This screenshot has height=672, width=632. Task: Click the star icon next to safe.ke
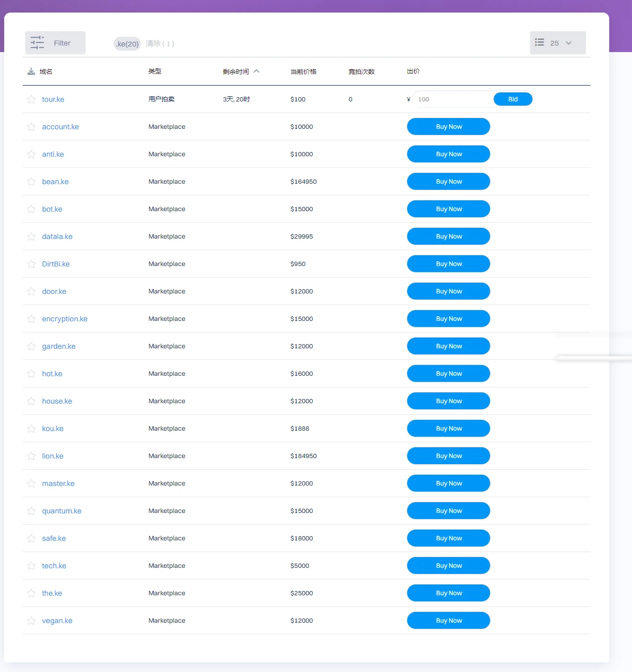pos(31,538)
